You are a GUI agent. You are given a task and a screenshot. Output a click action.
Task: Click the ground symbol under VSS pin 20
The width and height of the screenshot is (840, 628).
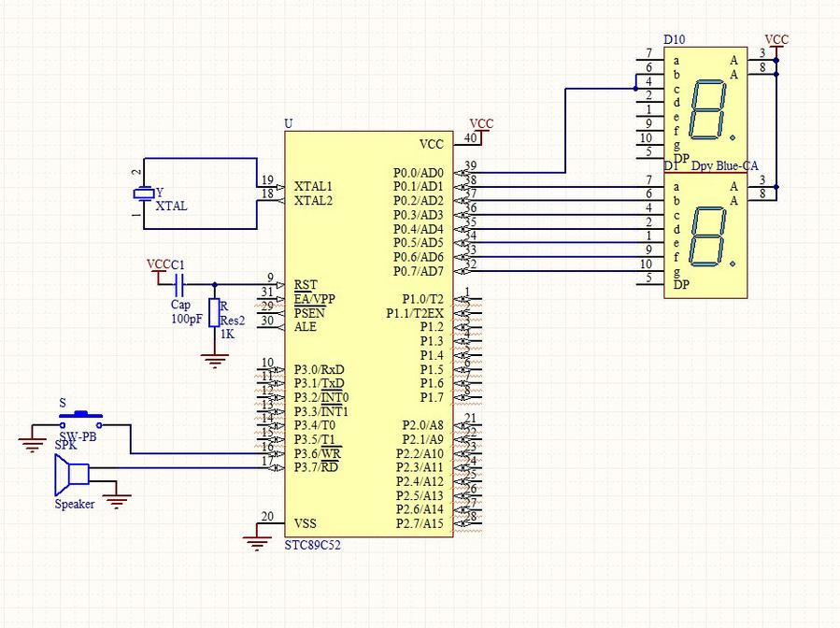257,543
